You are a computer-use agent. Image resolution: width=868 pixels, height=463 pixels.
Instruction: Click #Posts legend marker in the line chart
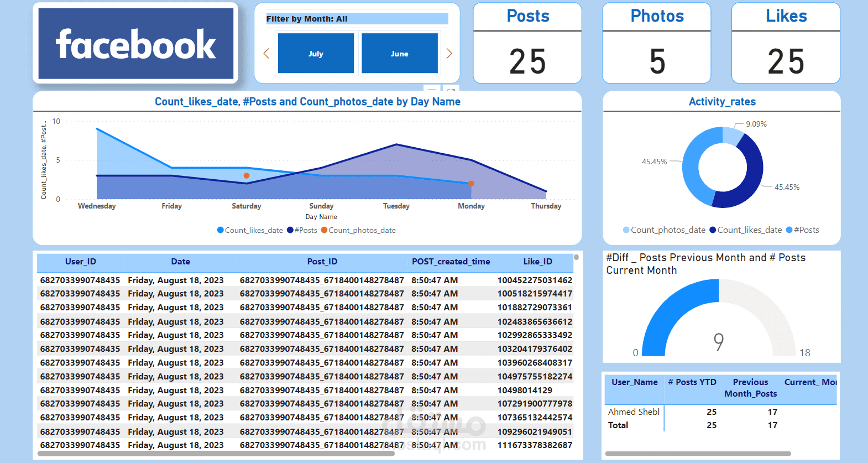pyautogui.click(x=290, y=230)
